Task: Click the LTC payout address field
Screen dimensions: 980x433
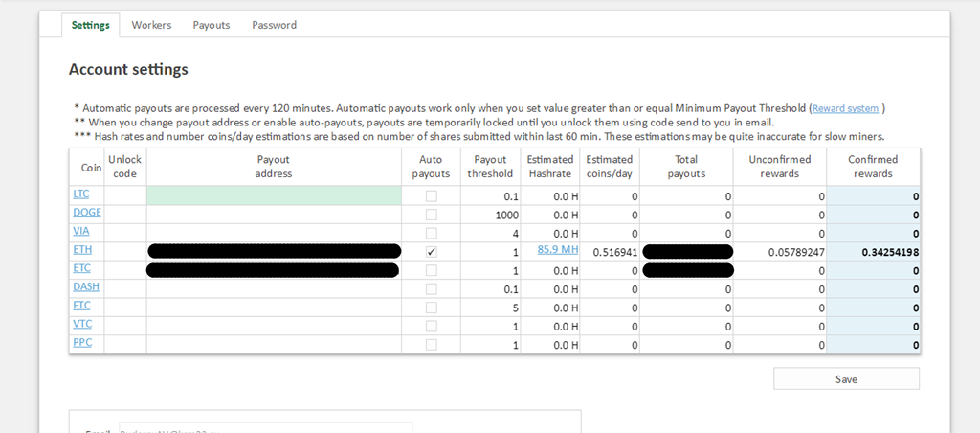Action: pos(274,195)
